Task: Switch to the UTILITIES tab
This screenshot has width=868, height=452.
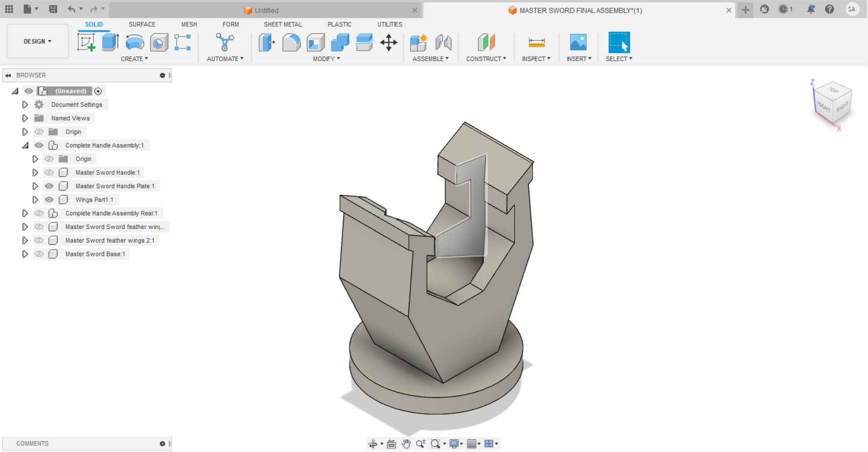Action: [390, 24]
